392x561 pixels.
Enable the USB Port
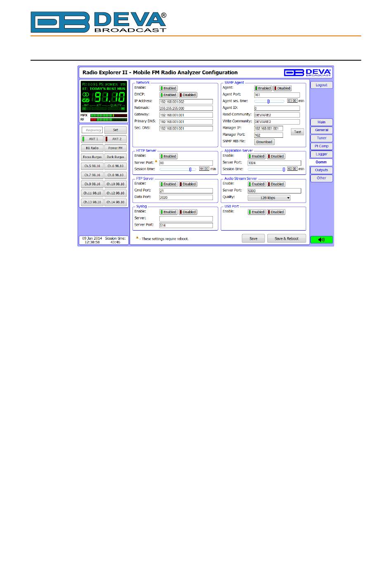(x=256, y=212)
